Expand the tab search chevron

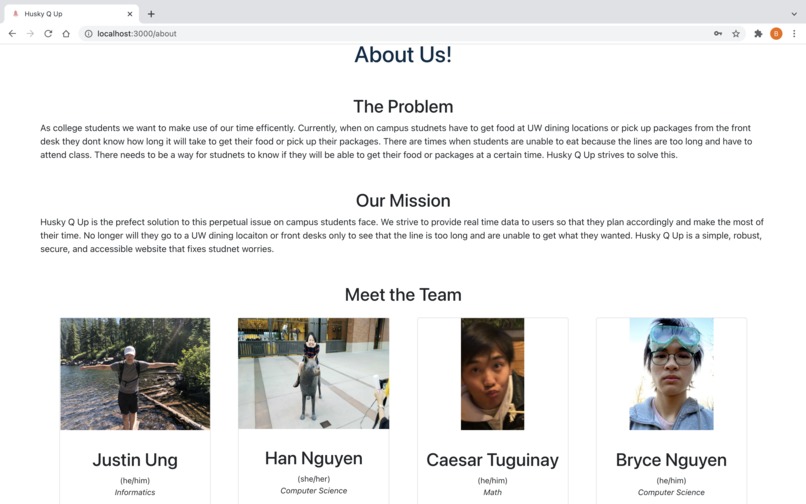tap(794, 14)
